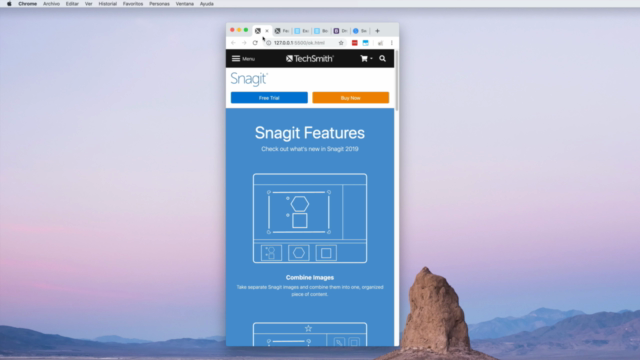Open the hamburger Menu on TechSmith site
This screenshot has height=360, width=640.
coord(243,59)
